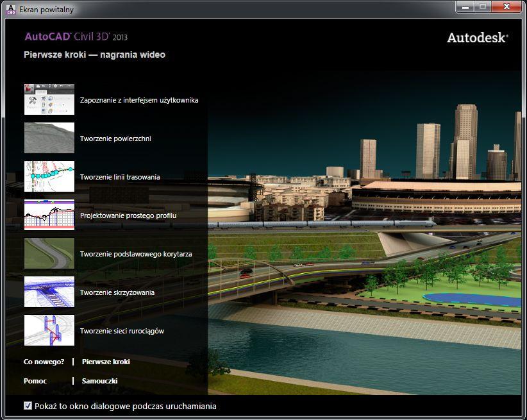Open the intersection creation video thumbnail

point(49,292)
